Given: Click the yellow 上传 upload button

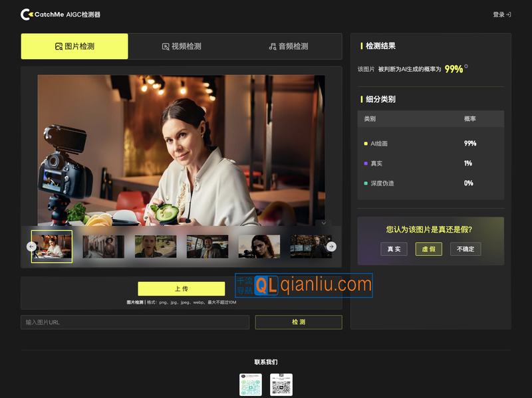Looking at the screenshot, I should click(x=181, y=288).
